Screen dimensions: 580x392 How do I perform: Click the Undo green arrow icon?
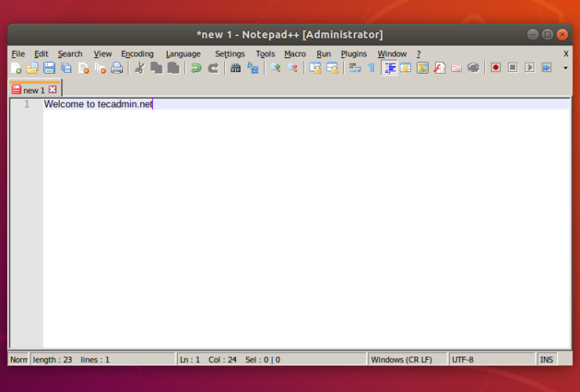196,68
